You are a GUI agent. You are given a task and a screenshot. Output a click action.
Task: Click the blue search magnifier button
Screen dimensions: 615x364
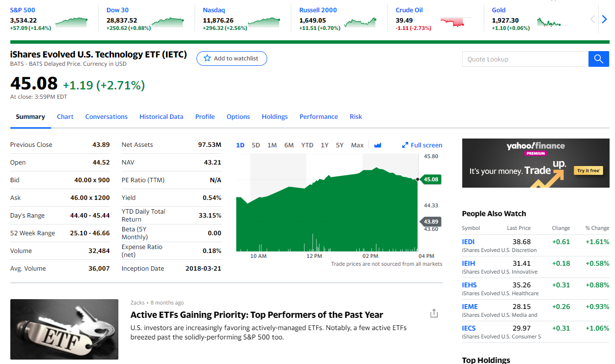point(598,59)
